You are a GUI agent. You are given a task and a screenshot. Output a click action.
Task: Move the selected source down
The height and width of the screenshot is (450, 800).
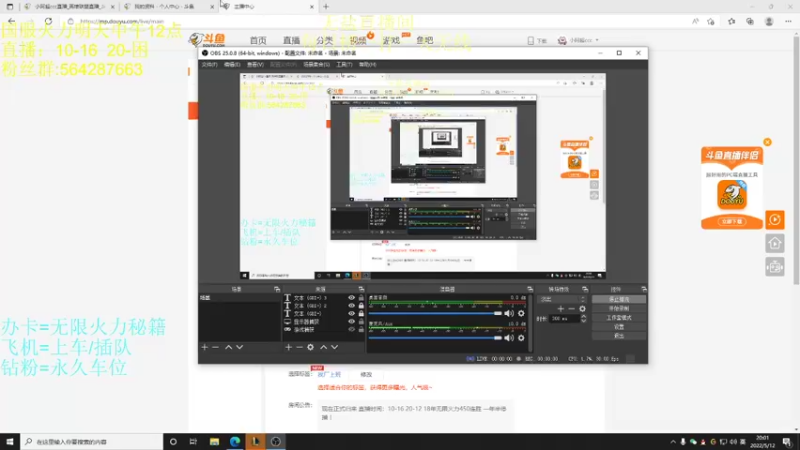tap(334, 347)
